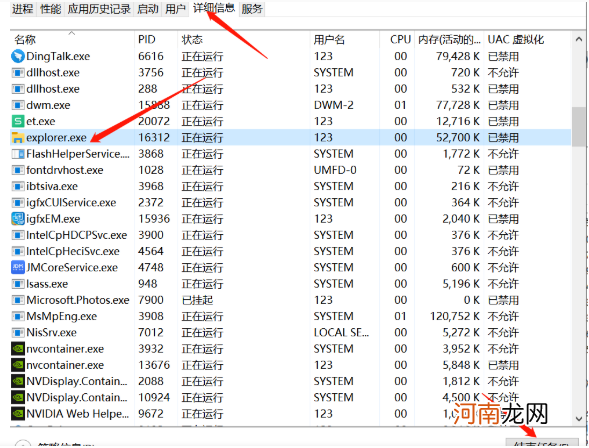Click the NVIDIA Web Helper icon

tap(18, 414)
